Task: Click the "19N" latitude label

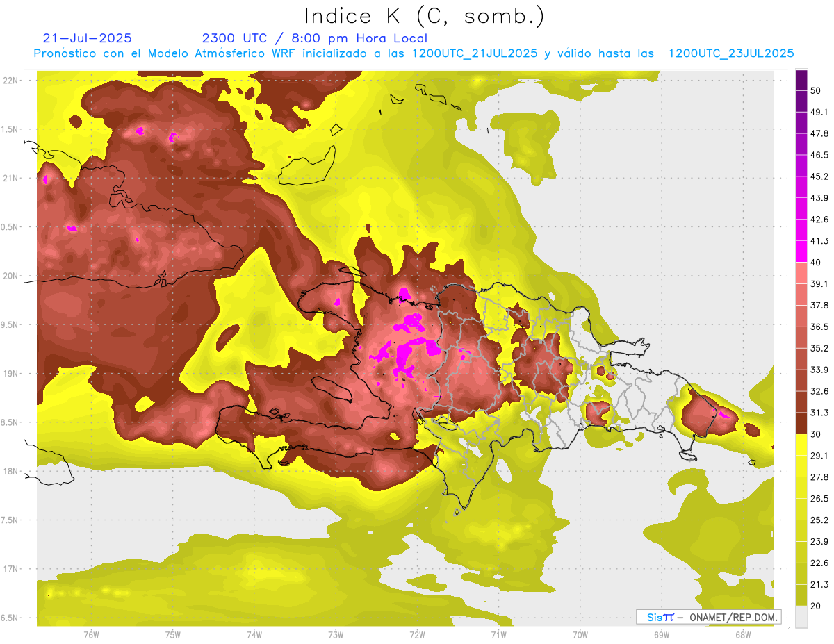Action: (x=12, y=373)
